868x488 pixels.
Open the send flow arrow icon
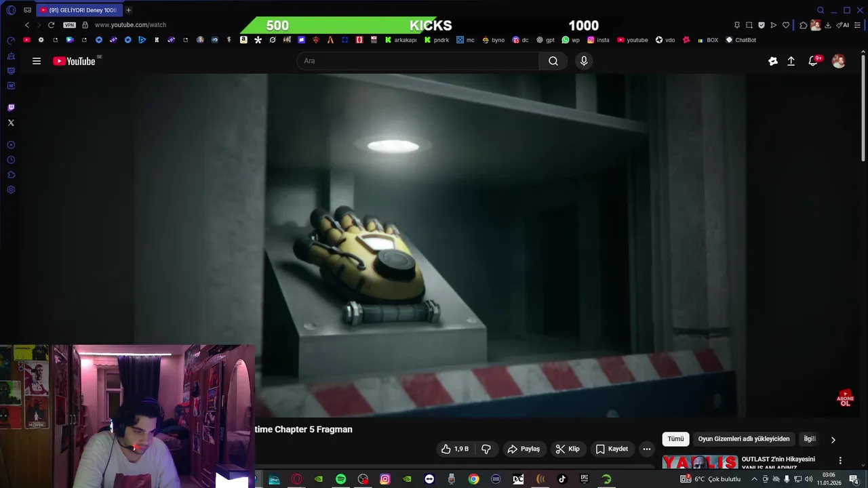tap(774, 25)
